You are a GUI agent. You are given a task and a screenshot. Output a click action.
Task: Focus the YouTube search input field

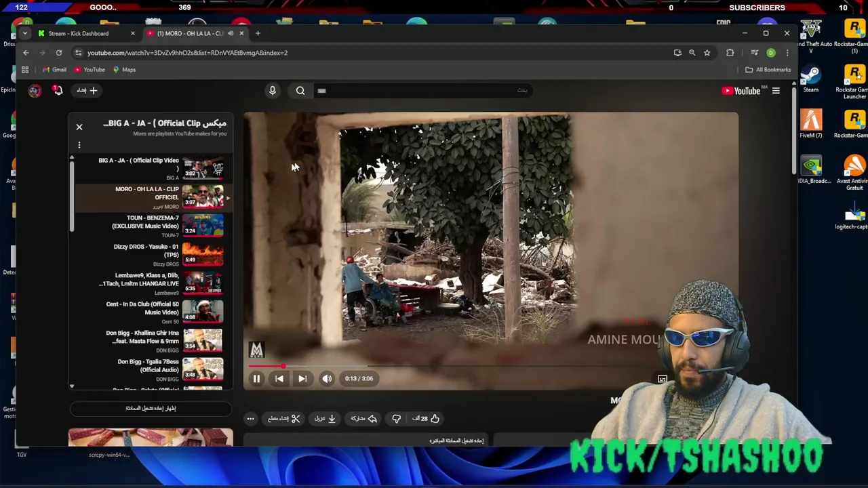[424, 91]
